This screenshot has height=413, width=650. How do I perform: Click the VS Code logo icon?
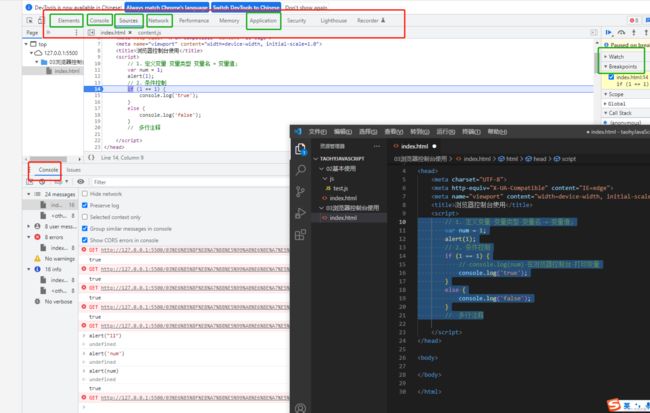click(298, 131)
